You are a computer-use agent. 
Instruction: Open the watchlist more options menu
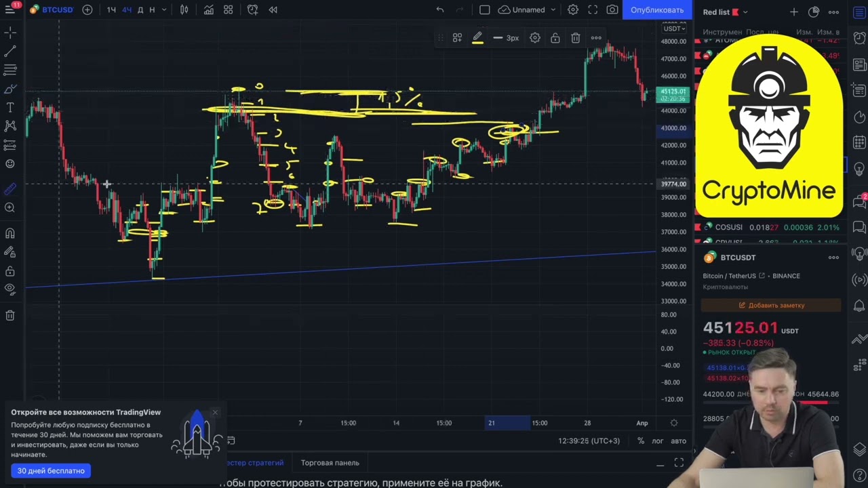tap(833, 12)
